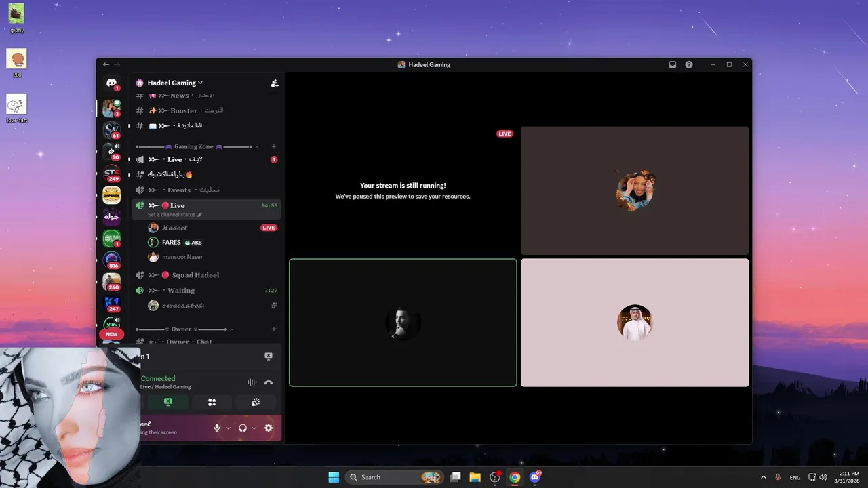Click the invite people icon beside Hadeel Gaming
This screenshot has width=868, height=488.
coord(274,83)
